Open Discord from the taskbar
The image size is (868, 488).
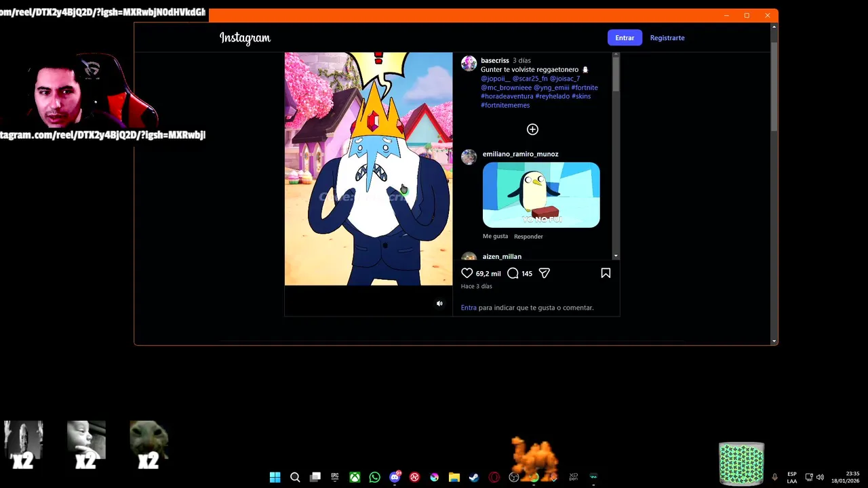(395, 477)
